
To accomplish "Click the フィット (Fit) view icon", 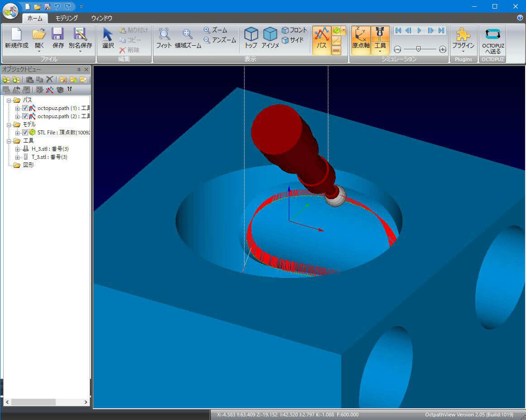I will (164, 34).
